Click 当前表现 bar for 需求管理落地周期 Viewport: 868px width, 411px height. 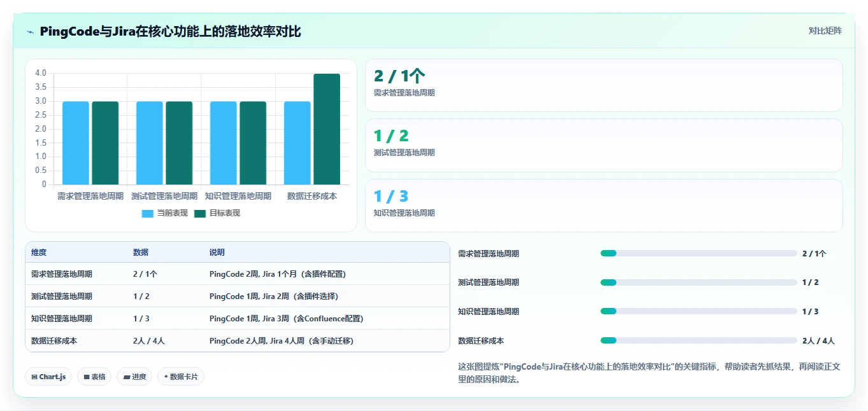(76, 143)
